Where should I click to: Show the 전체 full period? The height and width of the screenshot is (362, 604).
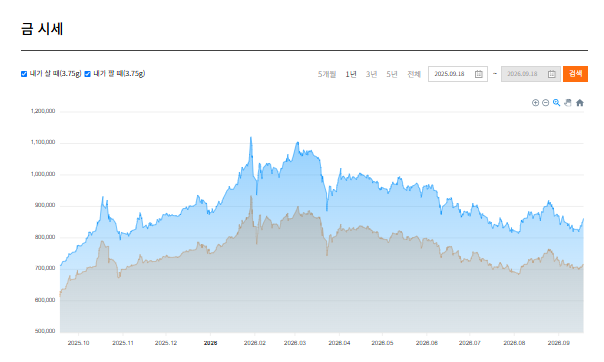(414, 74)
